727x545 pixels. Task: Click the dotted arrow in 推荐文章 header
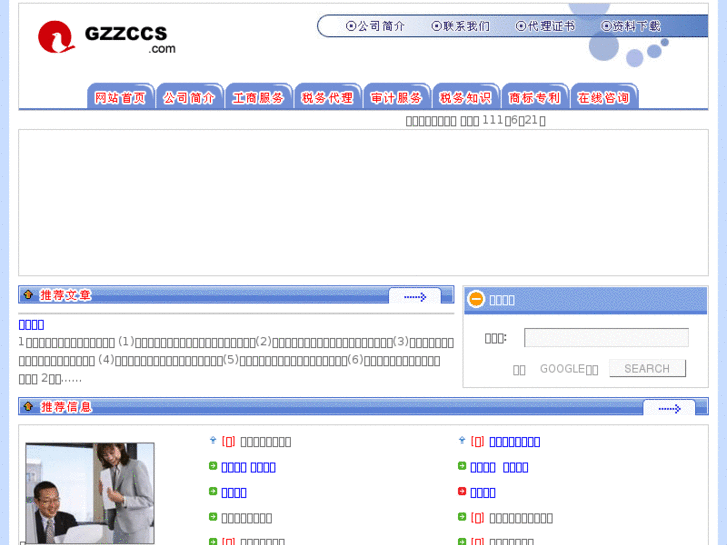(x=415, y=297)
